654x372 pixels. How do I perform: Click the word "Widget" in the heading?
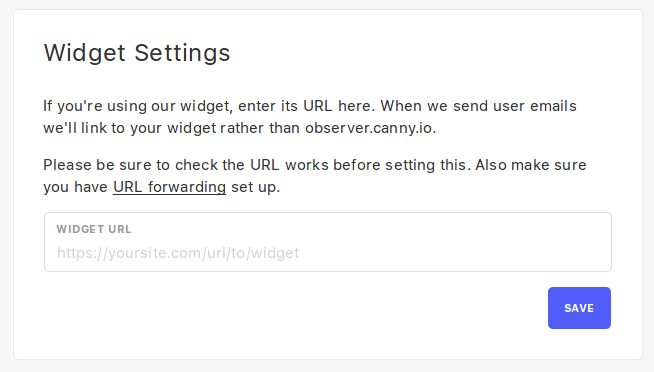click(x=85, y=53)
